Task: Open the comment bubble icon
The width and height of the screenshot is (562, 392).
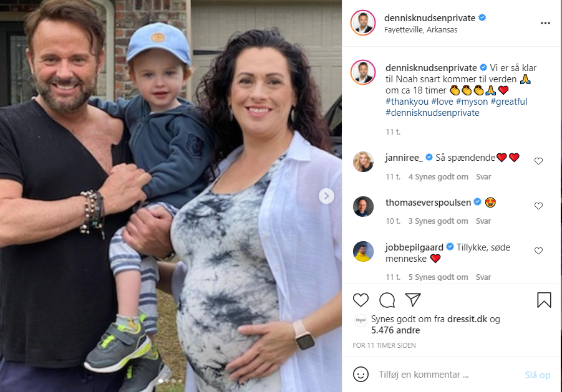Action: point(387,300)
